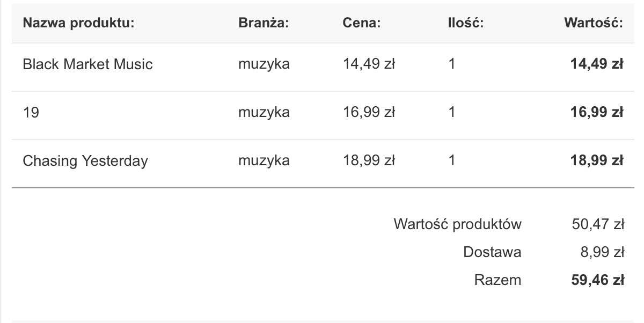Click the "Branża:" column header
This screenshot has height=323, width=644.
pos(264,23)
